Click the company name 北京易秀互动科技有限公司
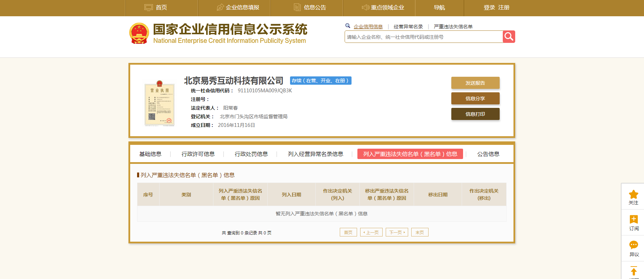The image size is (644, 279). click(233, 81)
